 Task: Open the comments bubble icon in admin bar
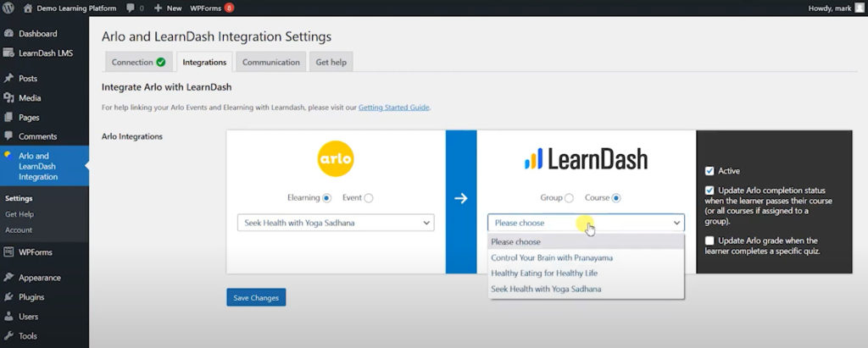[130, 8]
